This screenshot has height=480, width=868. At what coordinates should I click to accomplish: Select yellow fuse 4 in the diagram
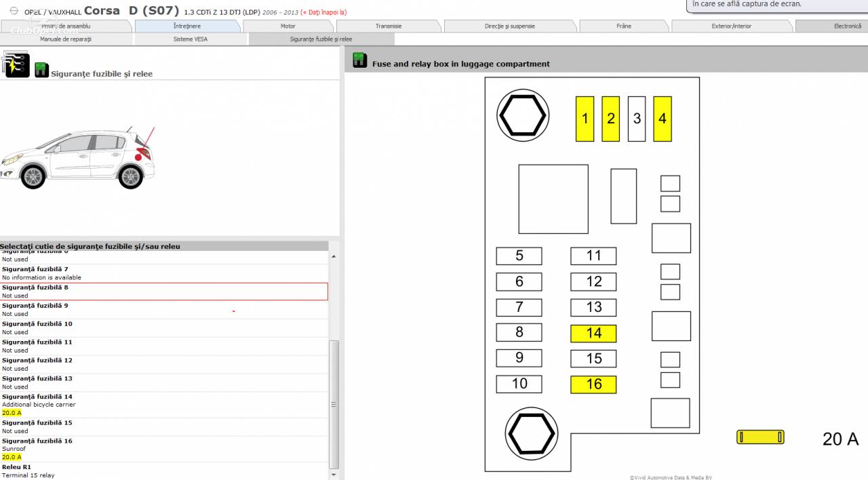pyautogui.click(x=662, y=119)
